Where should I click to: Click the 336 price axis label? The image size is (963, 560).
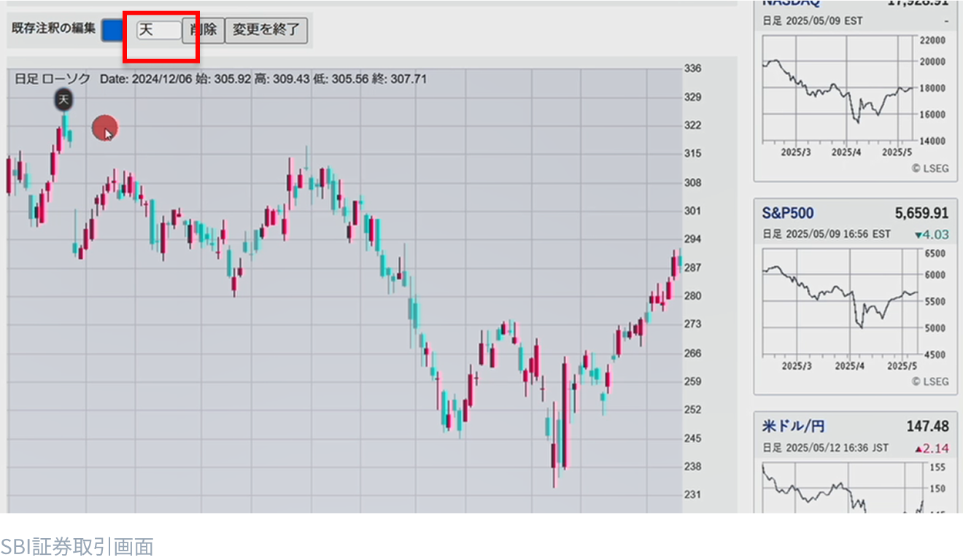[693, 69]
